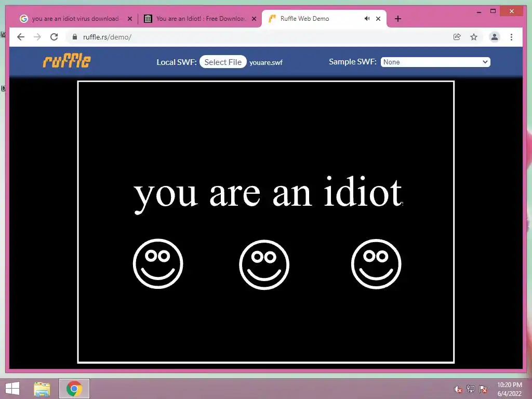532x399 pixels.
Task: Minimize the Chrome window
Action: [479, 11]
